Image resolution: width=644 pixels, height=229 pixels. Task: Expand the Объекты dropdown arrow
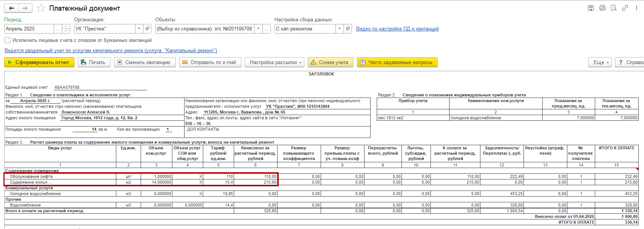point(259,29)
